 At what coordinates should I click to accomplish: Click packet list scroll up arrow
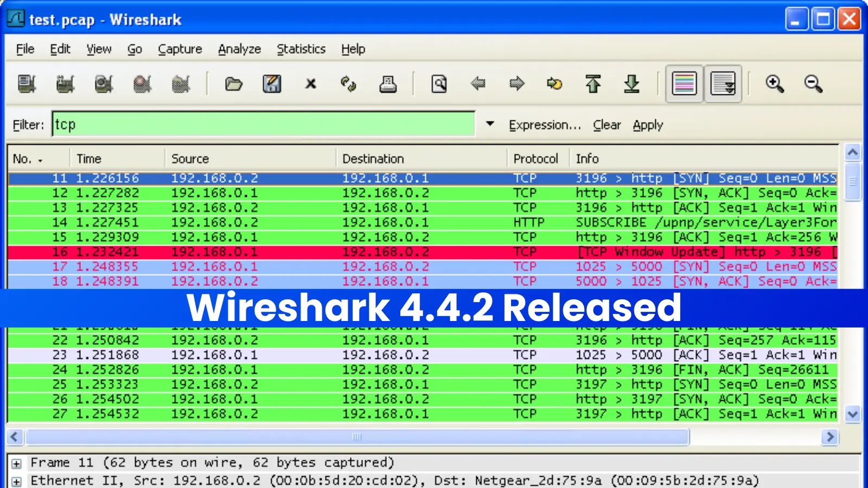(852, 152)
